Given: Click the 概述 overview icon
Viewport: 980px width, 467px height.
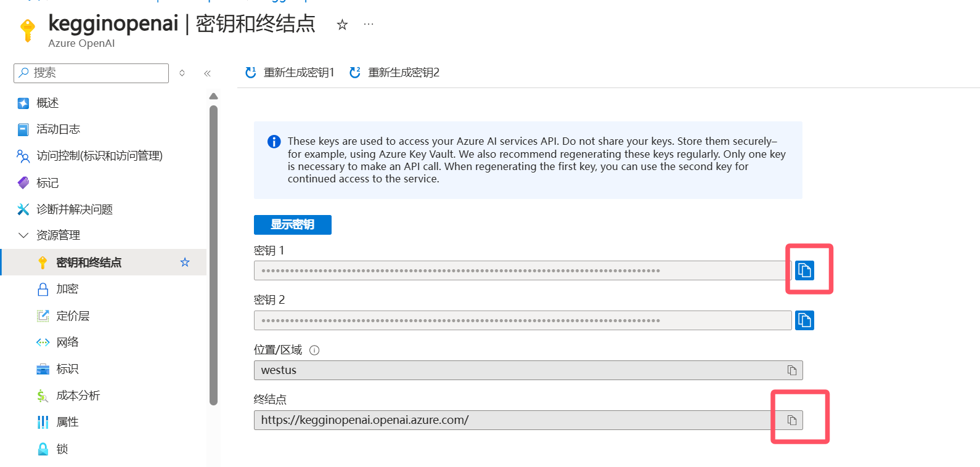Looking at the screenshot, I should (23, 104).
